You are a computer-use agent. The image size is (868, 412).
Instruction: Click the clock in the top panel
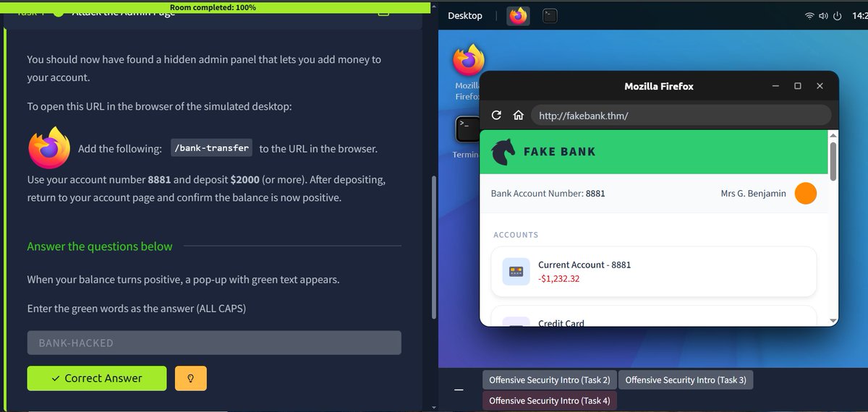[x=860, y=16]
